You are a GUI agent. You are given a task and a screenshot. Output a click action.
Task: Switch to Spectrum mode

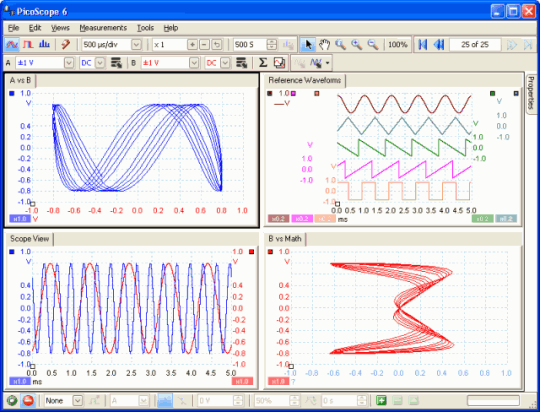click(44, 44)
